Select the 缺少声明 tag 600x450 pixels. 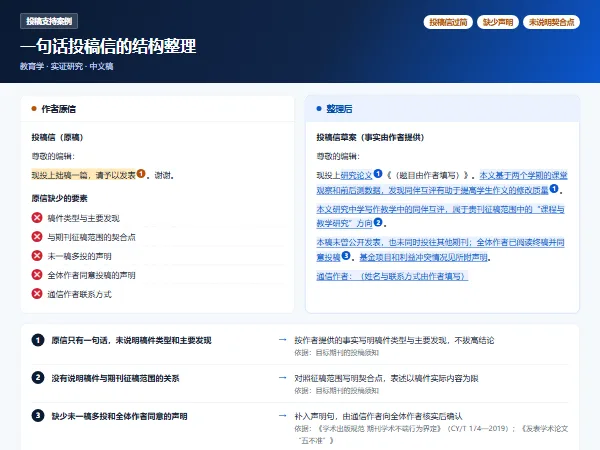click(498, 22)
